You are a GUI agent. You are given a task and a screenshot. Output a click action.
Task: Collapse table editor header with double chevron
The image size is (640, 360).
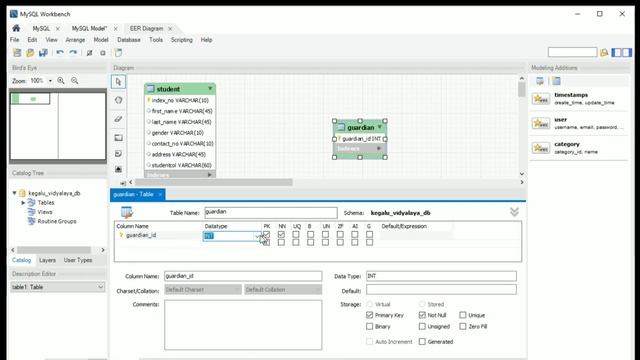514,212
